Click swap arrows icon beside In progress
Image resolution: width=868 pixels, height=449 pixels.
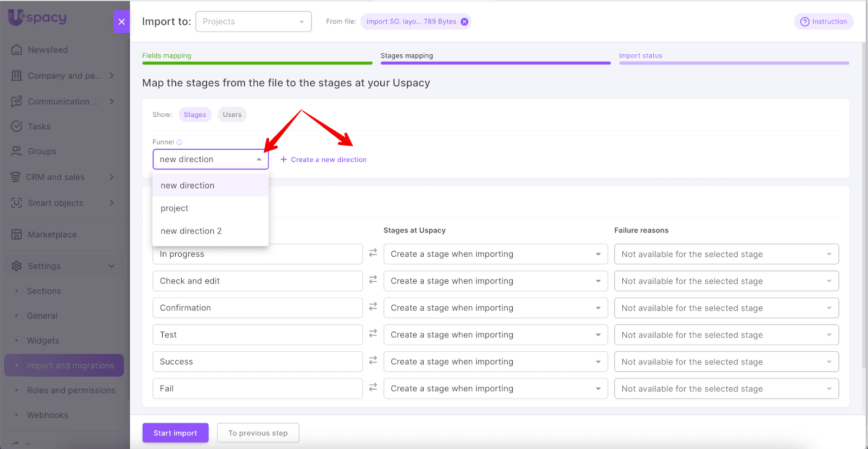coord(373,253)
